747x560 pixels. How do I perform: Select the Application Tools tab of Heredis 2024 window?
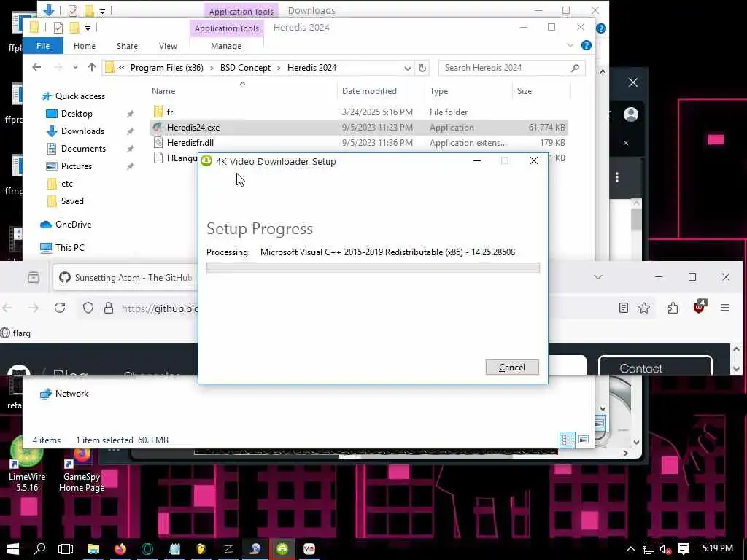point(227,28)
